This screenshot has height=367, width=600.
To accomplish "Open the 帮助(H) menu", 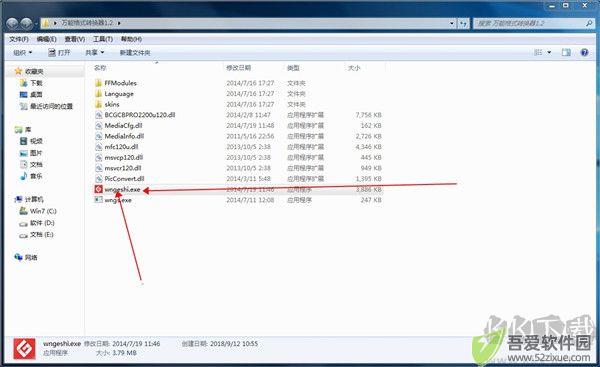I will point(131,39).
